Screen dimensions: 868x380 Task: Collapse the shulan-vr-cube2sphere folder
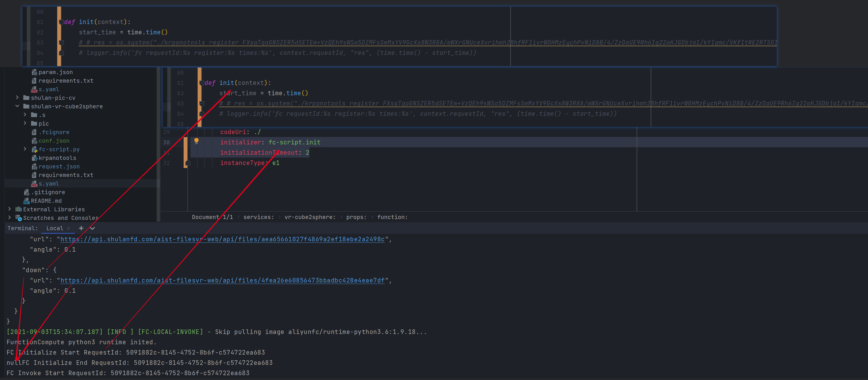17,106
